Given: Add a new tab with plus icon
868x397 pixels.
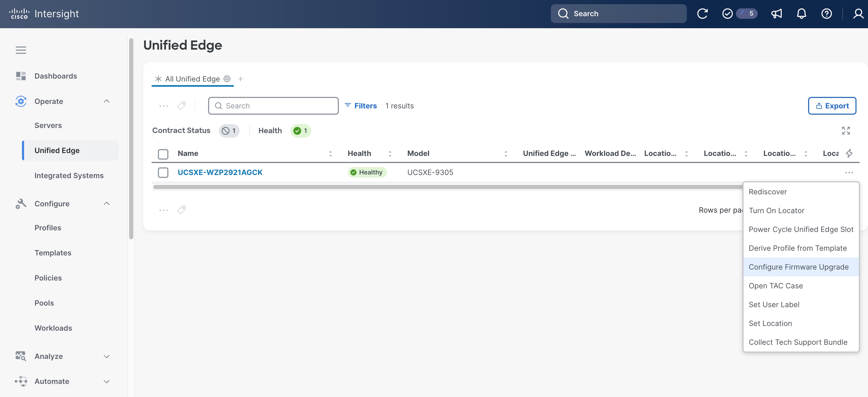Looking at the screenshot, I should [241, 79].
